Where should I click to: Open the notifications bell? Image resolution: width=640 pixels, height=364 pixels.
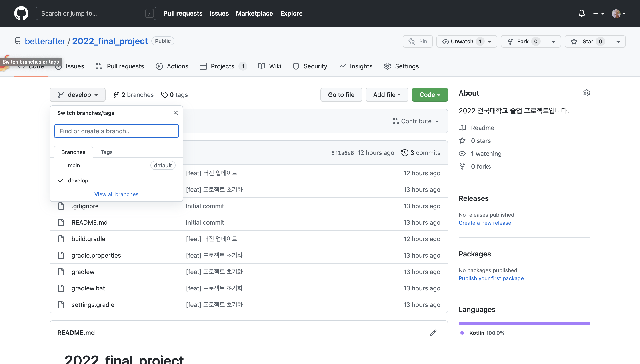(582, 13)
